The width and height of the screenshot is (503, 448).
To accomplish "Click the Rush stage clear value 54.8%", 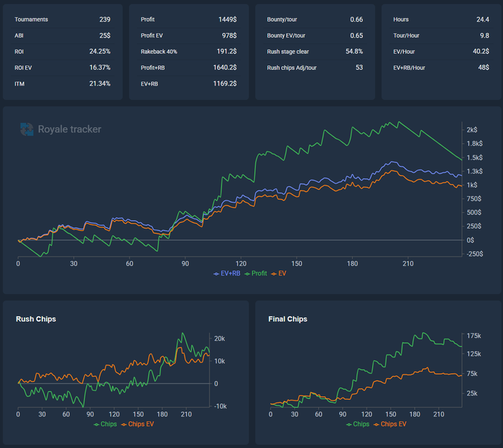I will click(354, 52).
